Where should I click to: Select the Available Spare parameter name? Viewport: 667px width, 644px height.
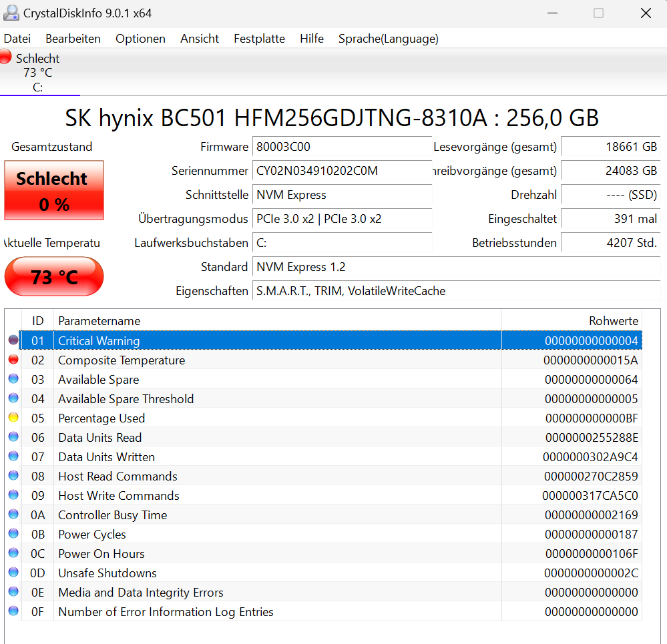99,380
